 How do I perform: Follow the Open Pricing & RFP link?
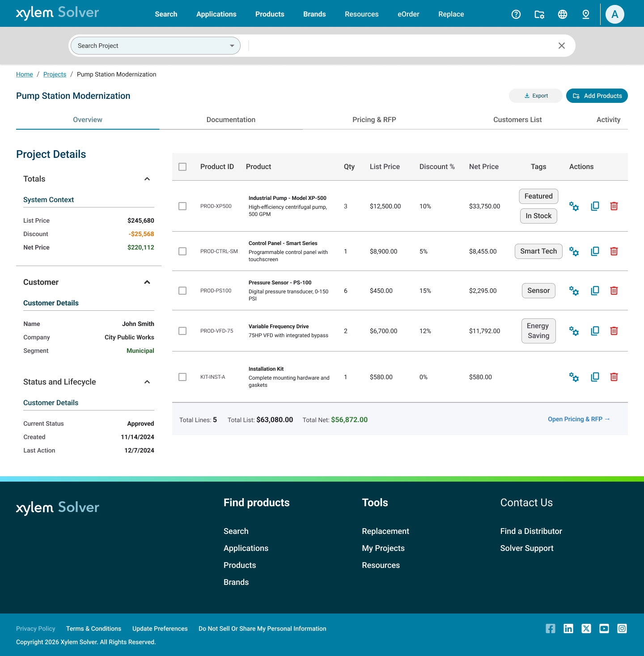(579, 419)
